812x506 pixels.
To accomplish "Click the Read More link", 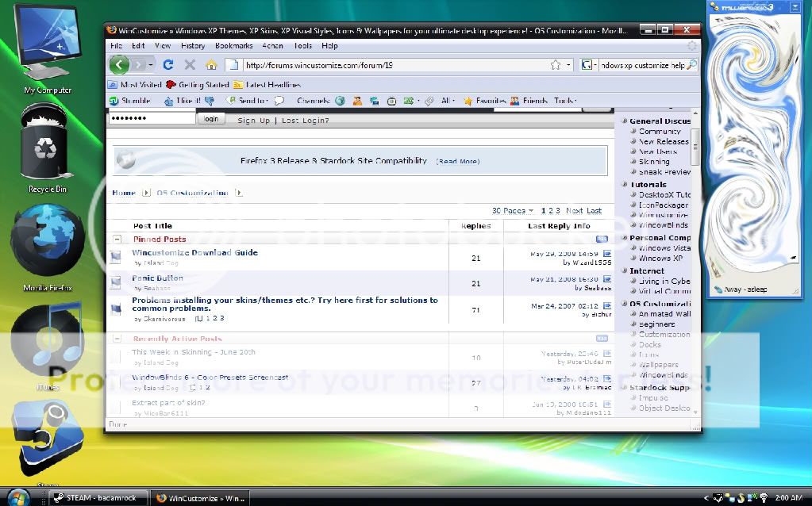I will [x=458, y=161].
